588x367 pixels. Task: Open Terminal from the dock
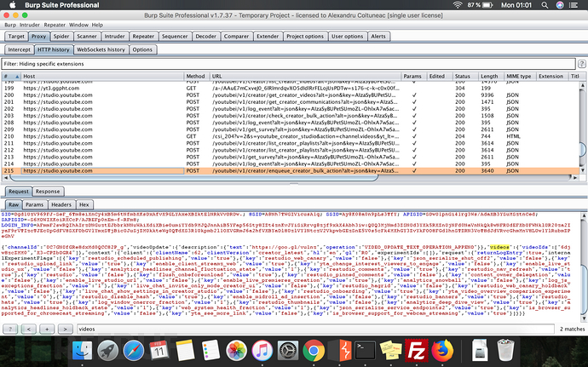click(366, 351)
